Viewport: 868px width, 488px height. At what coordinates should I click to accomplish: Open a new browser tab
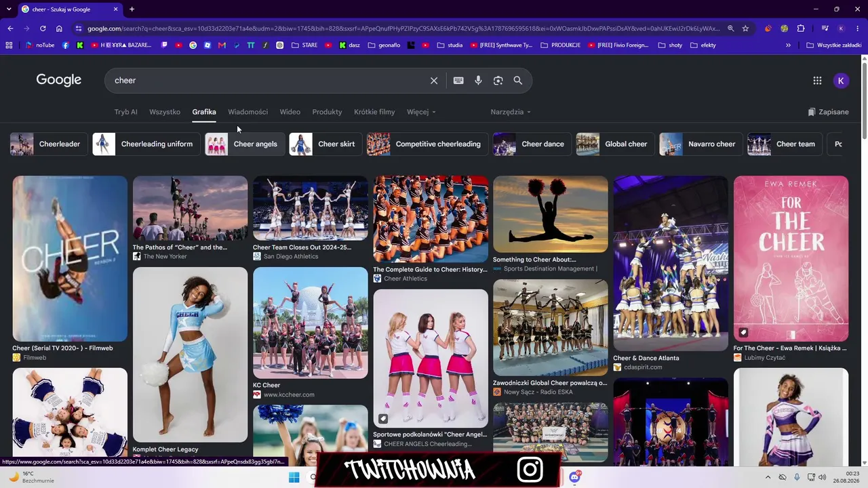(x=132, y=9)
